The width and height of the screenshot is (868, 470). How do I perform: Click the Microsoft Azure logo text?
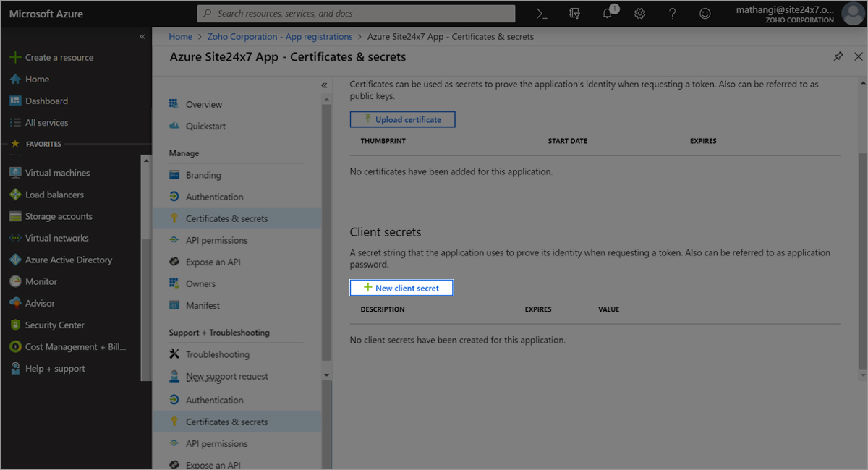click(x=46, y=14)
